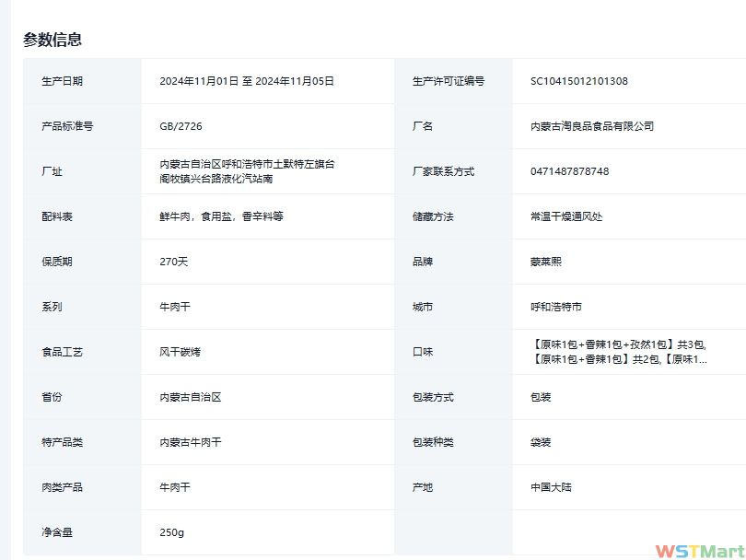Click the 参数信息 section heading
746x560 pixels.
click(52, 40)
